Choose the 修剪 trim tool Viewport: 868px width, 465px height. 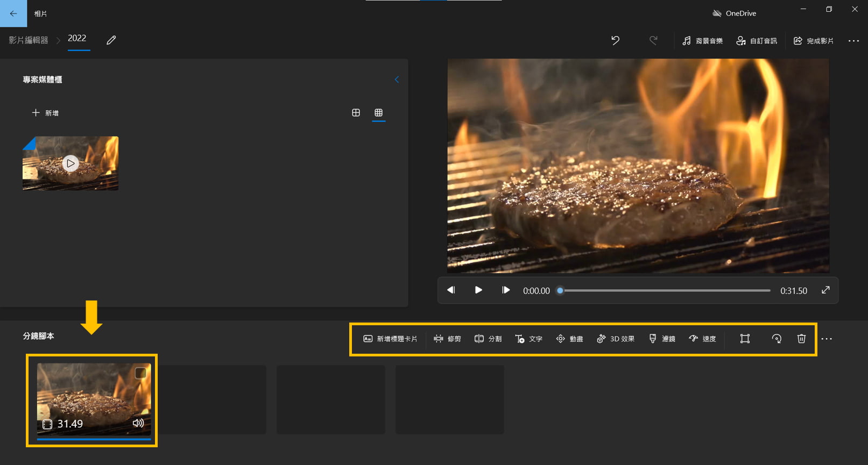tap(447, 339)
